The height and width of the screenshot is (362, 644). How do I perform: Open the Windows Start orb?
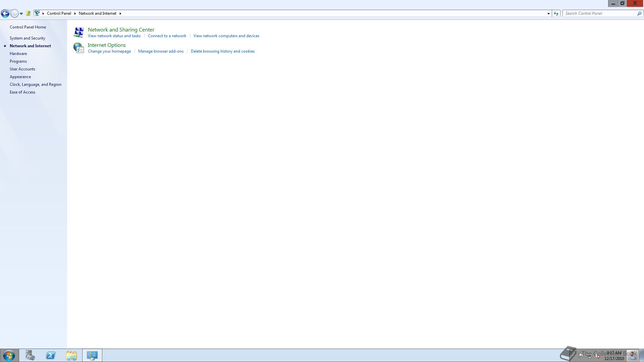coord(9,355)
